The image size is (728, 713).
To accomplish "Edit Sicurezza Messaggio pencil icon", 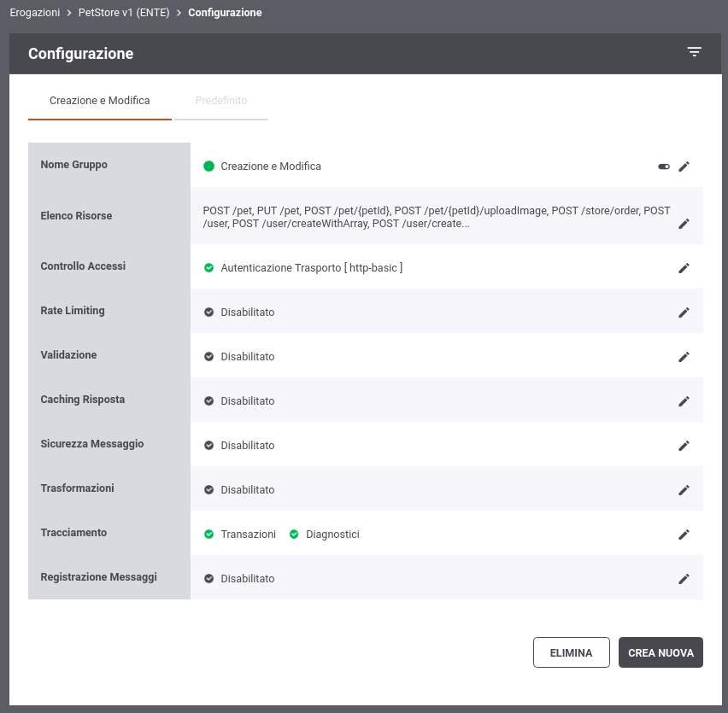I will [684, 446].
